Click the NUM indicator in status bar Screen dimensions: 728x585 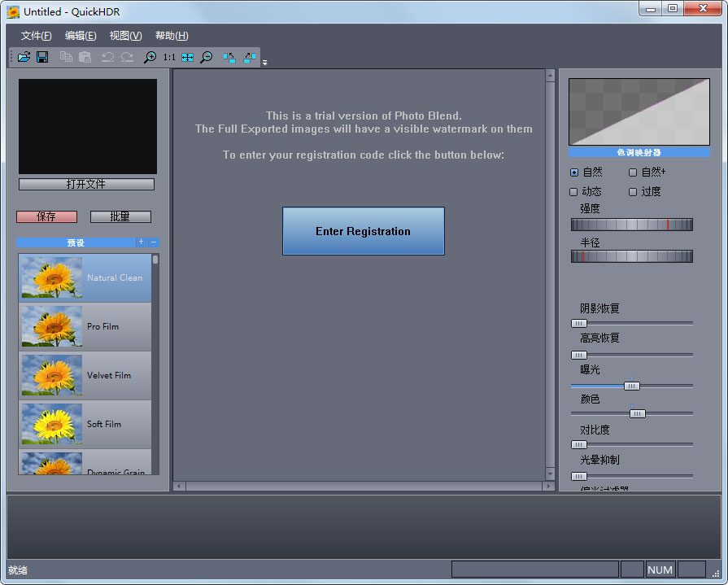[x=660, y=570]
